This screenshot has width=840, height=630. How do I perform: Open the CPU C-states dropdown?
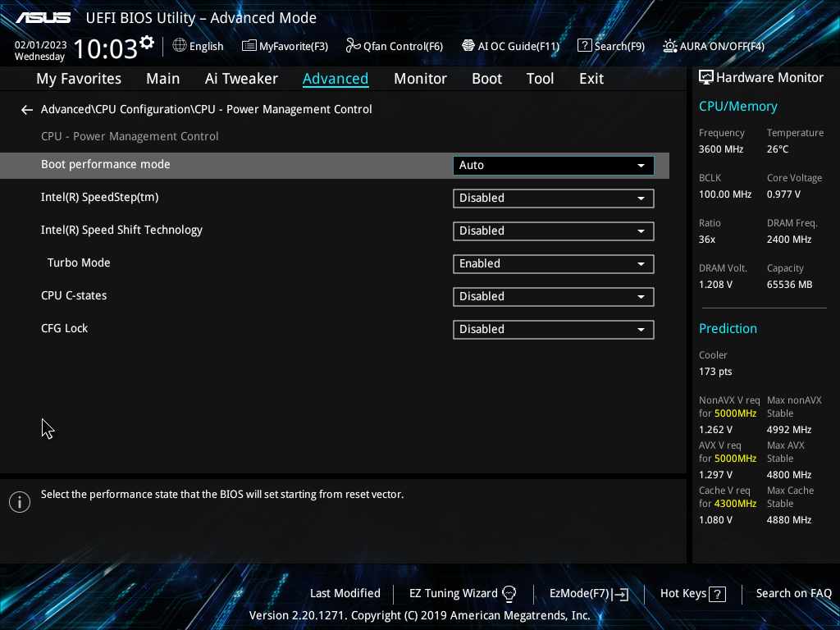554,297
